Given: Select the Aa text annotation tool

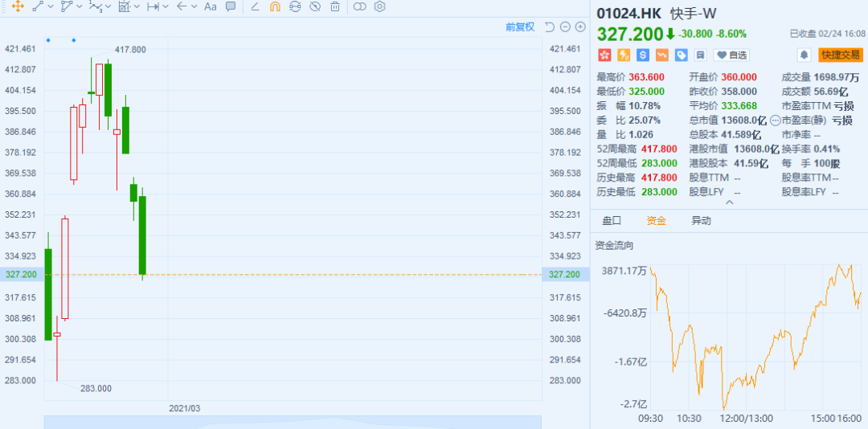Looking at the screenshot, I should pyautogui.click(x=211, y=6).
